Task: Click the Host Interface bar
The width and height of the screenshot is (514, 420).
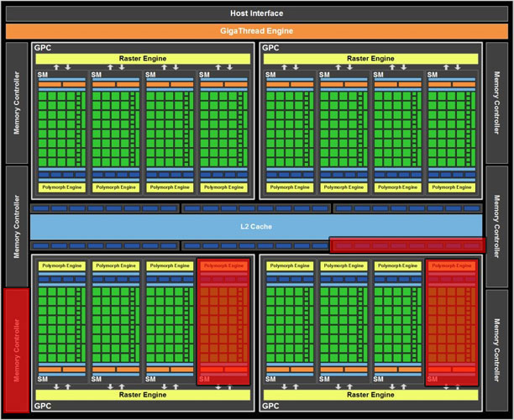Action: [257, 13]
